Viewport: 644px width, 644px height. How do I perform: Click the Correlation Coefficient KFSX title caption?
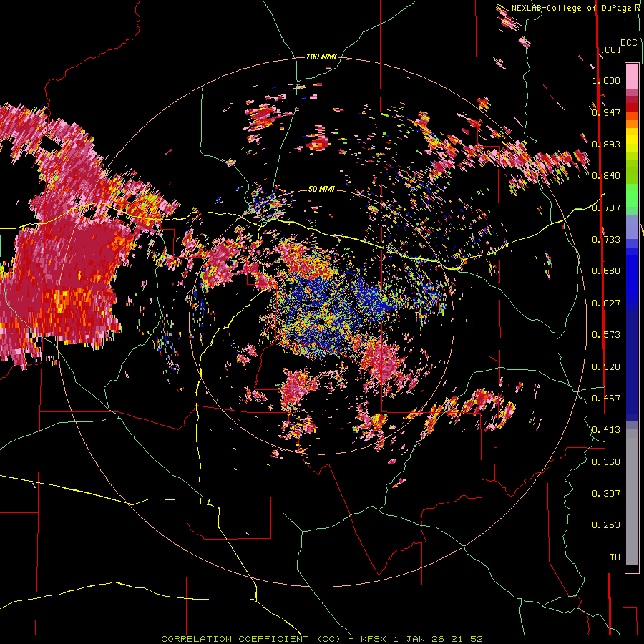point(321,639)
